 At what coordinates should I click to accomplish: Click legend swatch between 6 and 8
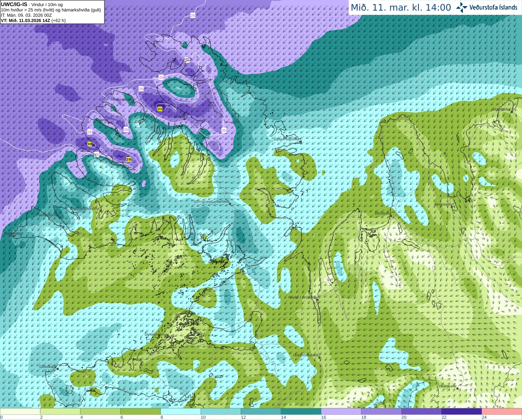tap(141, 411)
